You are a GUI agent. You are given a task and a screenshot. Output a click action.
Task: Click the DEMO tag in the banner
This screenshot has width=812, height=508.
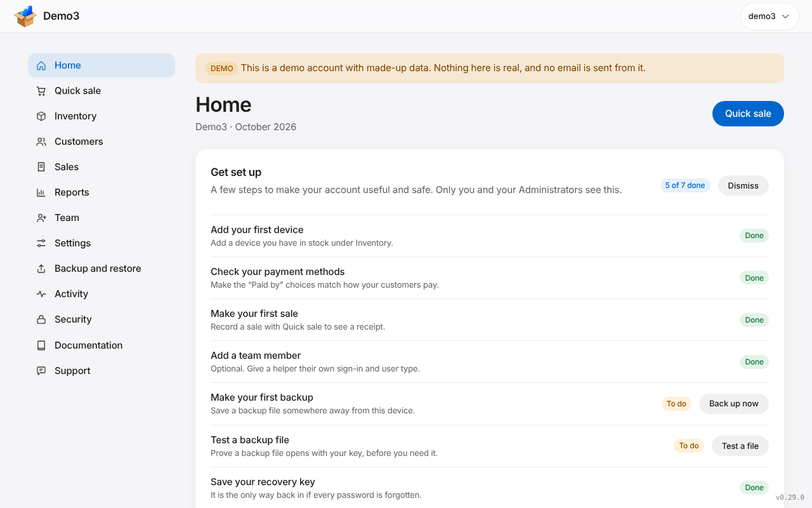pos(221,69)
